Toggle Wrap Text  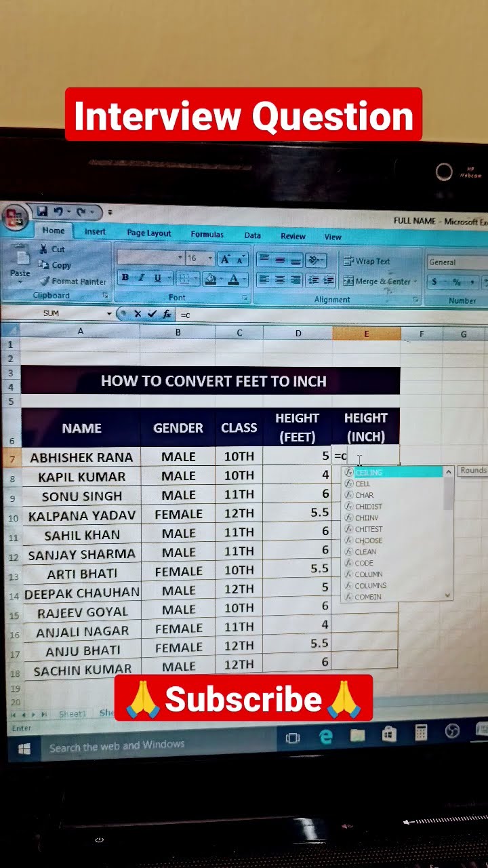(366, 261)
